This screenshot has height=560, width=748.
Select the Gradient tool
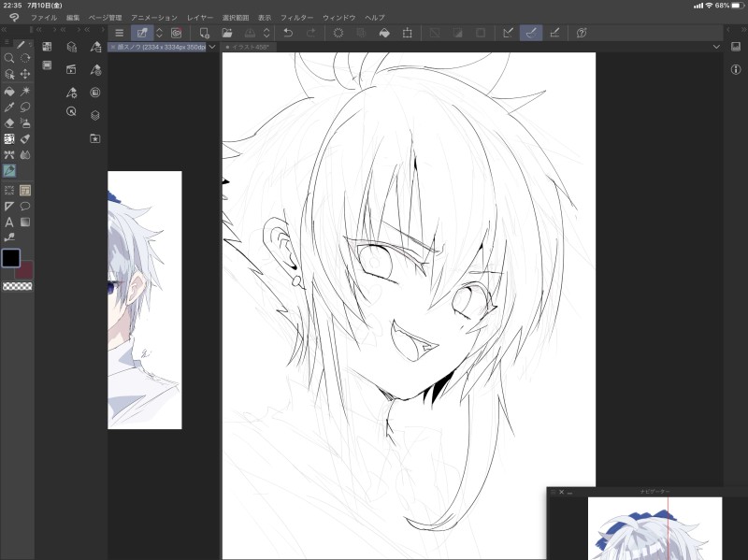point(25,223)
